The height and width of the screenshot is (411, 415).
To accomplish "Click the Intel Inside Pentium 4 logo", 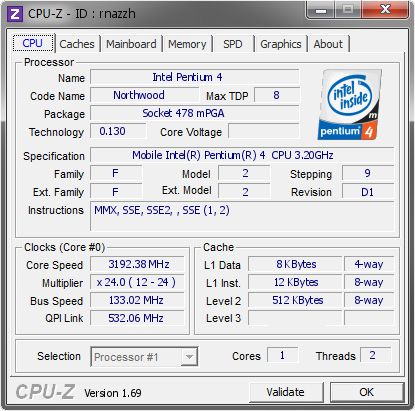I will pyautogui.click(x=349, y=104).
